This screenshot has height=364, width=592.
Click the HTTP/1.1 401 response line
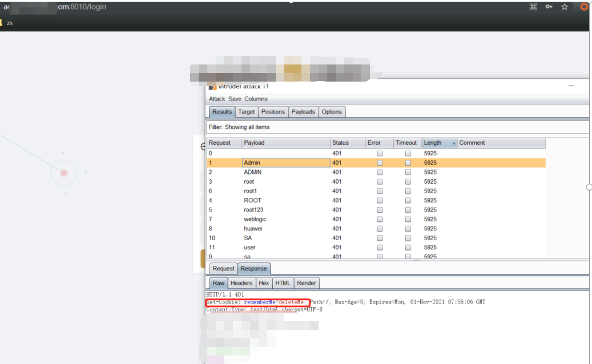click(x=225, y=294)
